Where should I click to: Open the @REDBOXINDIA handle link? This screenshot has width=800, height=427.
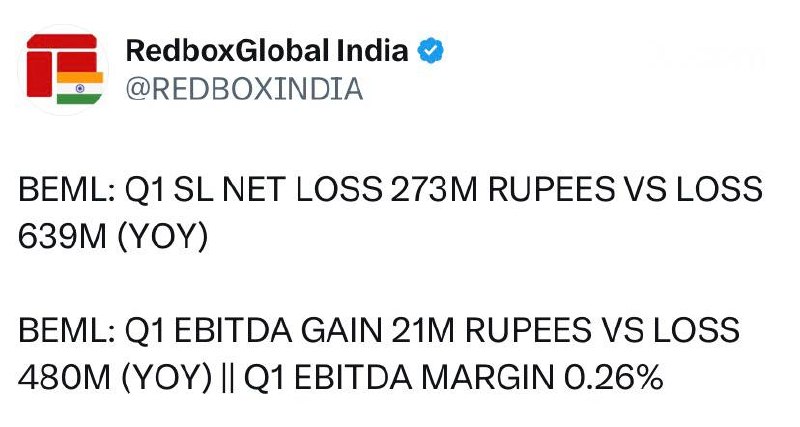coord(244,89)
